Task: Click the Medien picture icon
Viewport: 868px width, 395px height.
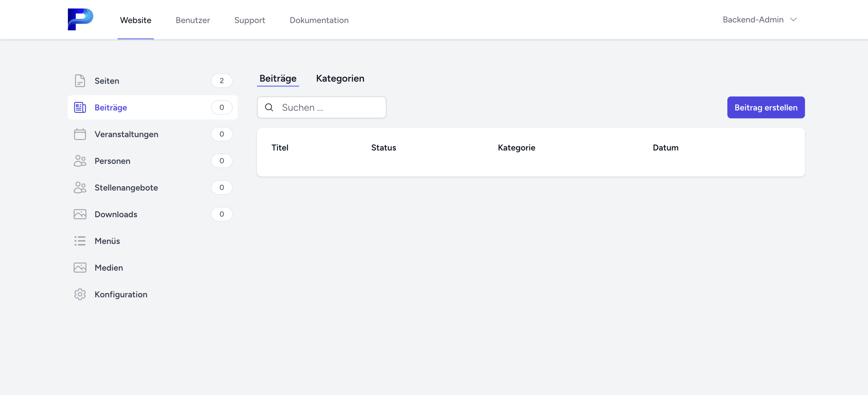Action: click(80, 267)
